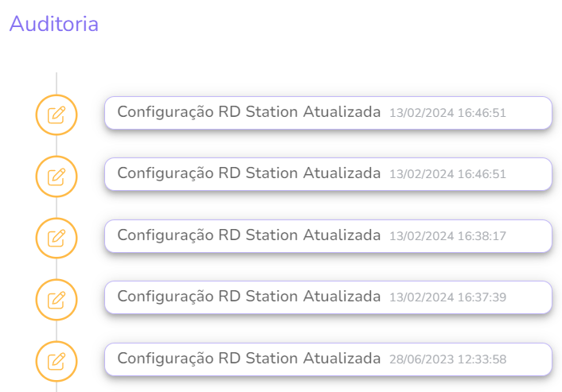Open the topmost Configuração RD Station Atualizada card
562x392 pixels.
tap(328, 113)
